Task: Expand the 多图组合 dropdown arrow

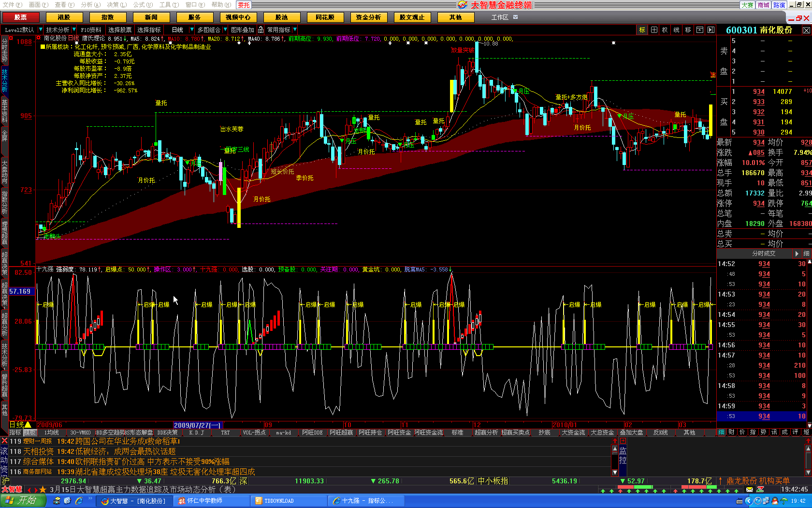Action: pos(225,30)
